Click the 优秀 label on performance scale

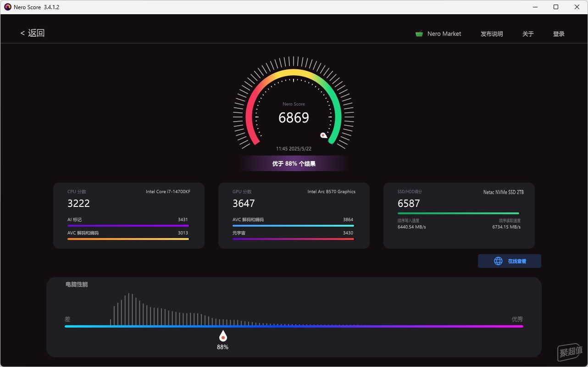click(517, 319)
